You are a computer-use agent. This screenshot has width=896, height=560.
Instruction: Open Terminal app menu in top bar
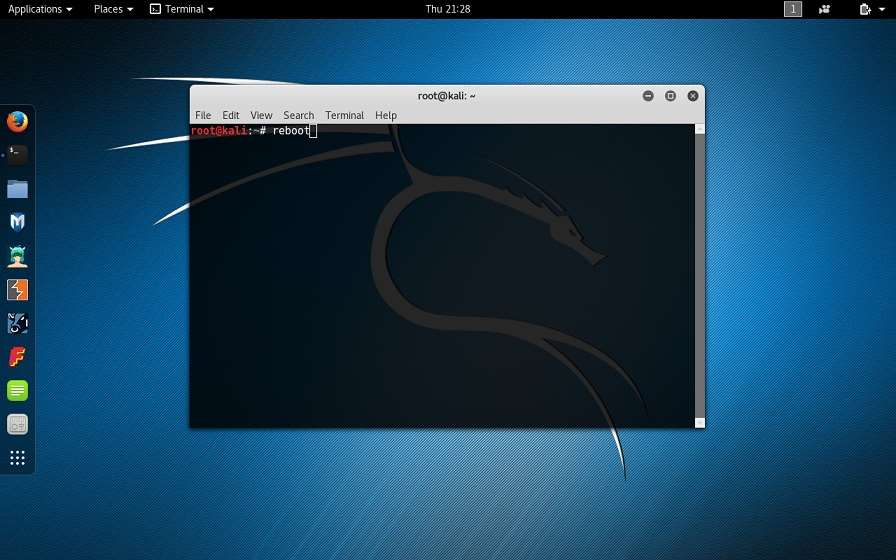[x=182, y=9]
